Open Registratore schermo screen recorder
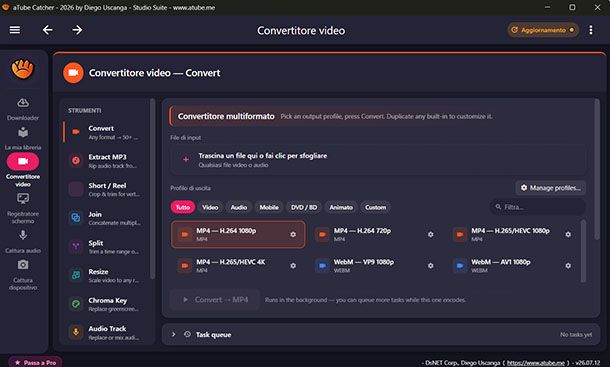 click(x=23, y=209)
